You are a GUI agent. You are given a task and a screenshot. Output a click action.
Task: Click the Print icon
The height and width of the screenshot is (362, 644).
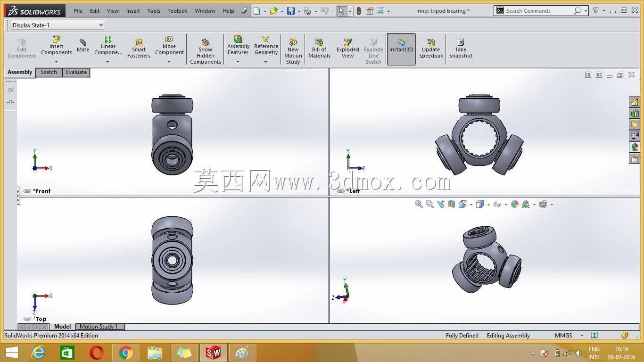(307, 10)
